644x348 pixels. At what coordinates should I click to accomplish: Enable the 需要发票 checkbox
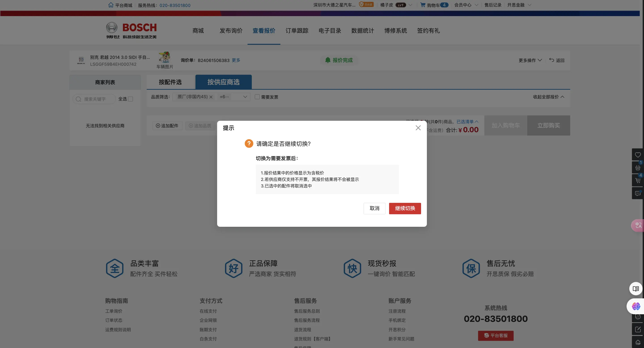(257, 97)
